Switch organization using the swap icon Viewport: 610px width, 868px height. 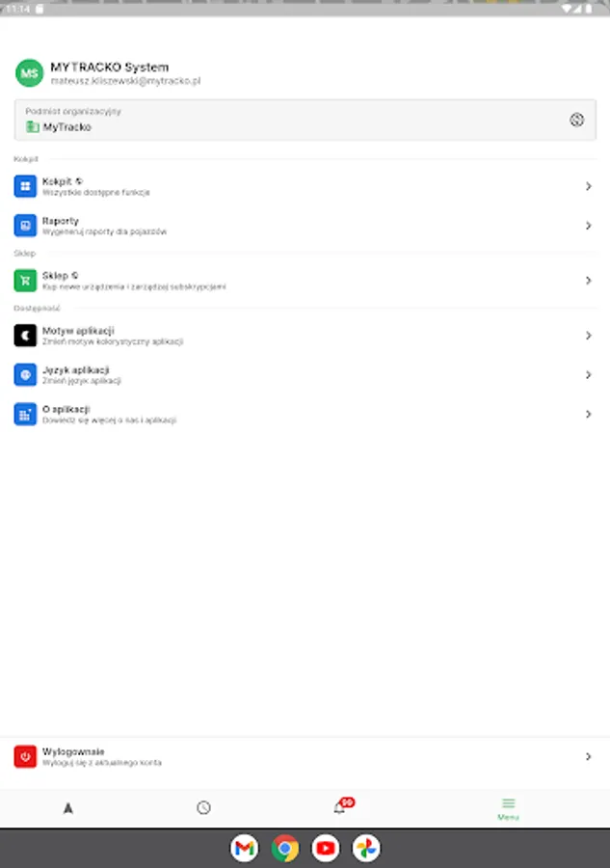(577, 120)
